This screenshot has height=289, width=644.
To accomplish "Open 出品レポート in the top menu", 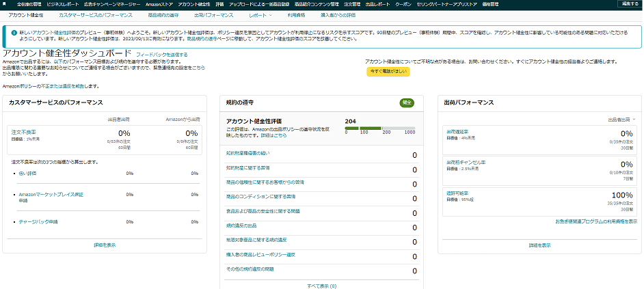I will pyautogui.click(x=377, y=4).
